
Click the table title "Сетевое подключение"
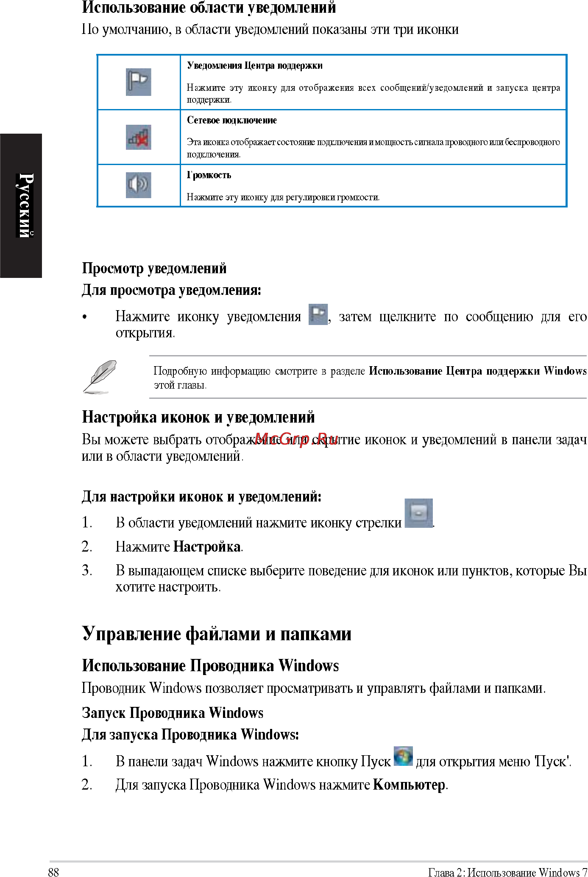[232, 120]
